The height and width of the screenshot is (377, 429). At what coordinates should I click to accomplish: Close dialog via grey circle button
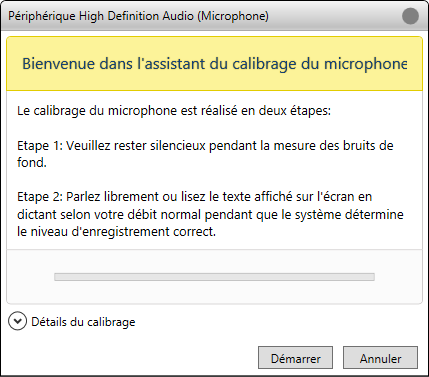(x=410, y=16)
